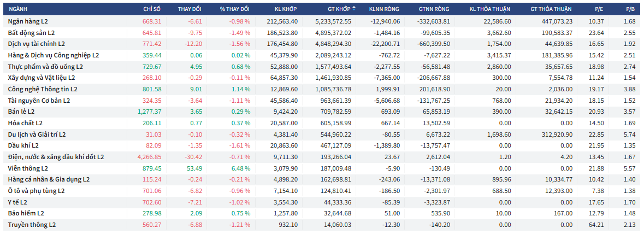
Task: Sort by CHỈ SỐ column header
Action: [x=152, y=9]
